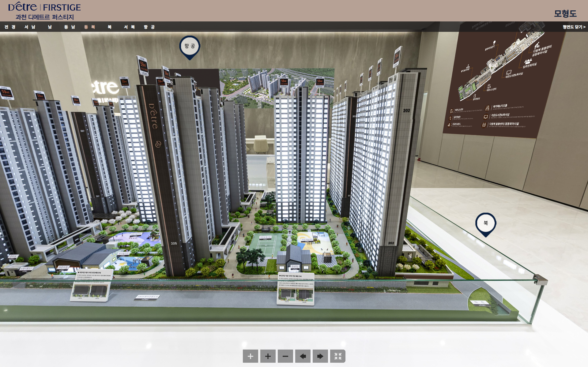This screenshot has height=367, width=588.
Task: Rotate view right with the arrow button
Action: (320, 356)
